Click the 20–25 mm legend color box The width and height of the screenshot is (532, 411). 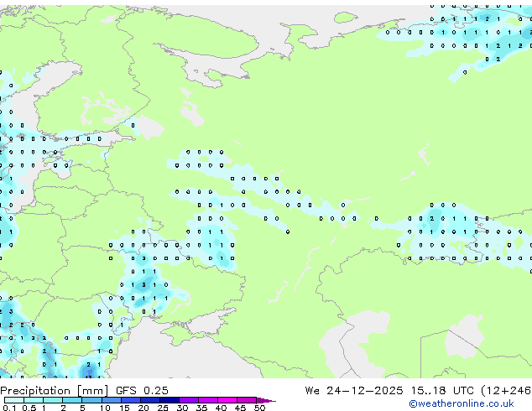click(149, 400)
